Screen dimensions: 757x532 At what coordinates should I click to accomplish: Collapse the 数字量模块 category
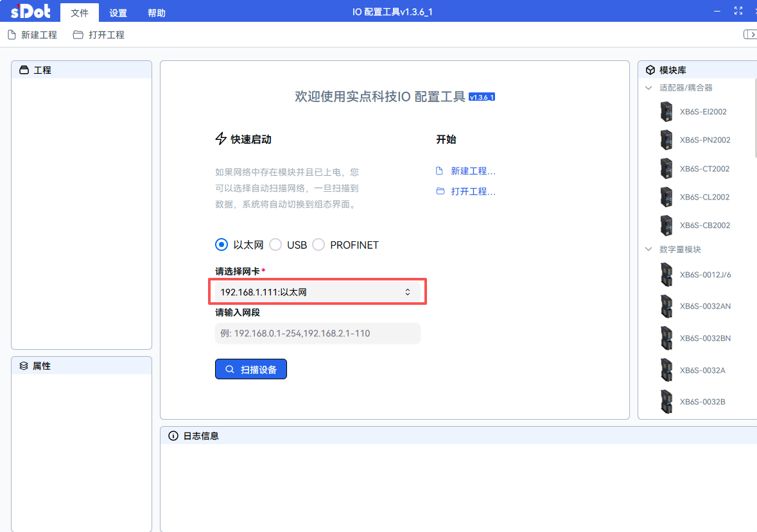[648, 249]
